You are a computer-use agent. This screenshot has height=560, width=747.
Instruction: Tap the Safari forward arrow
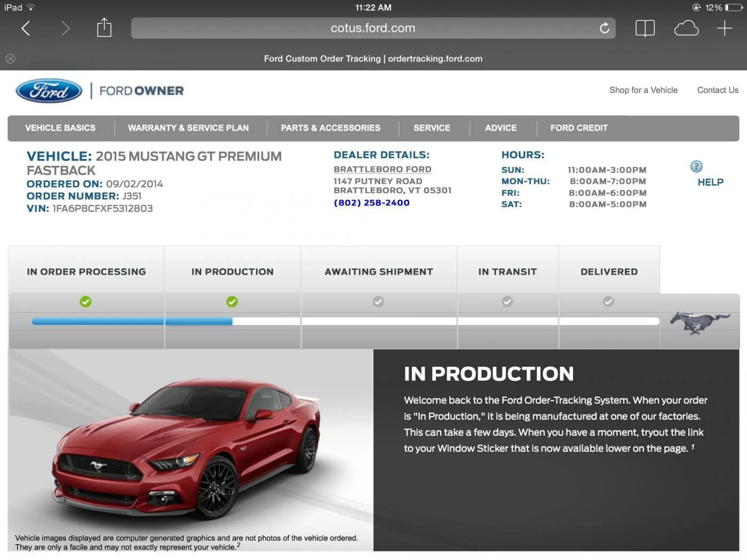pyautogui.click(x=65, y=28)
